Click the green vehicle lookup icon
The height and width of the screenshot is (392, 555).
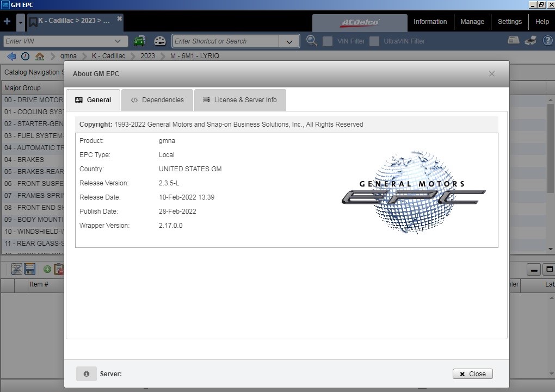[x=139, y=41]
